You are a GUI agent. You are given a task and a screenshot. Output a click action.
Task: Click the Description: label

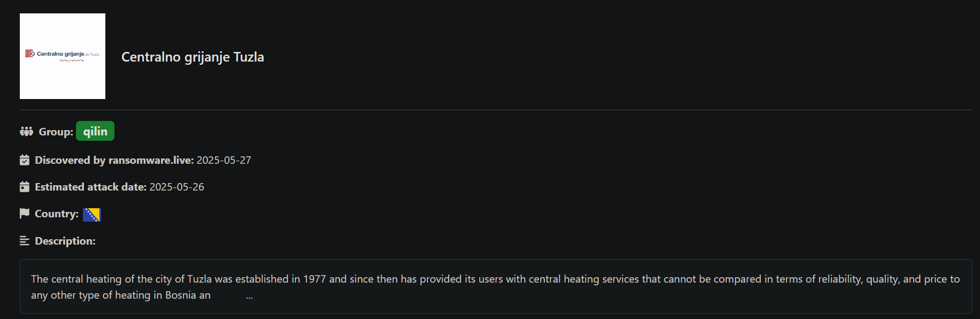[65, 241]
